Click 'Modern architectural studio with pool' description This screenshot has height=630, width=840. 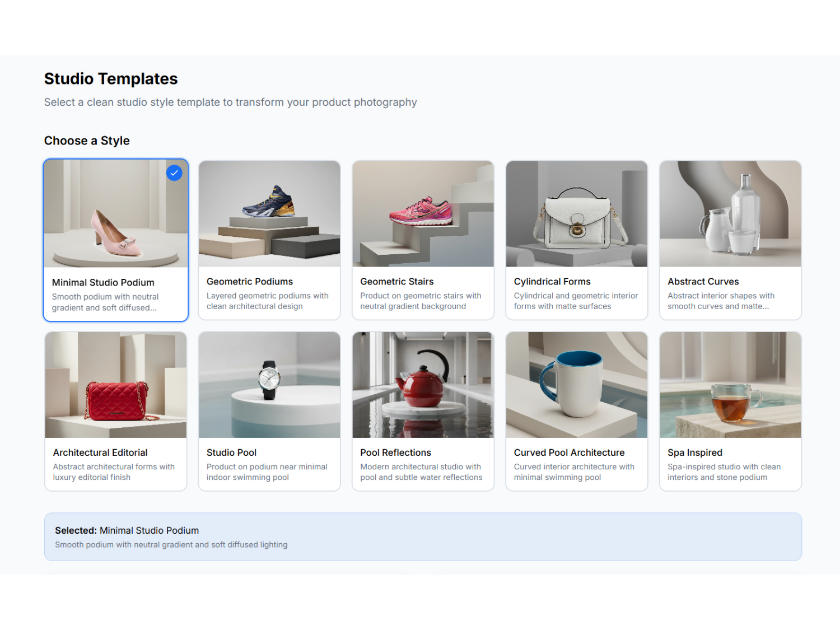[421, 472]
